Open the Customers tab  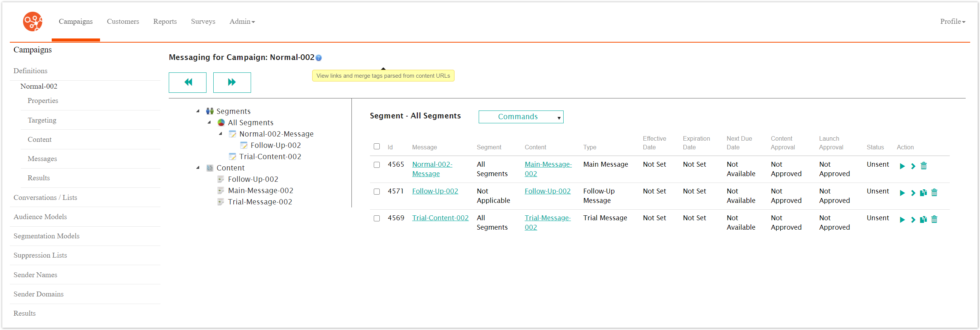[123, 21]
